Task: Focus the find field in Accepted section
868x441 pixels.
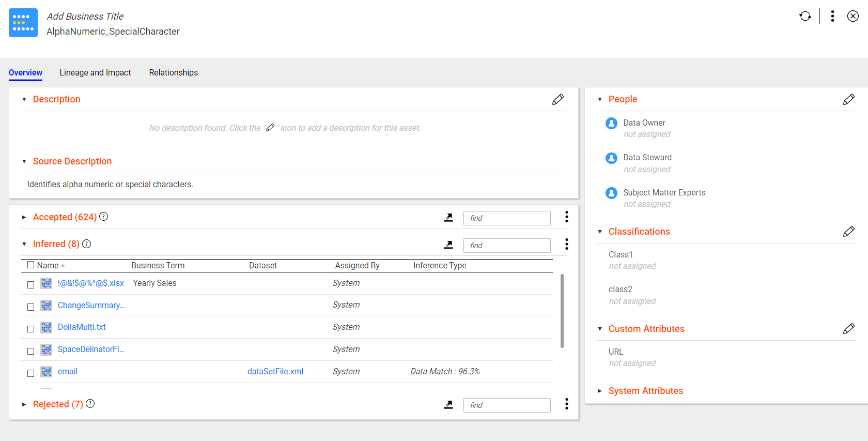Action: 507,218
